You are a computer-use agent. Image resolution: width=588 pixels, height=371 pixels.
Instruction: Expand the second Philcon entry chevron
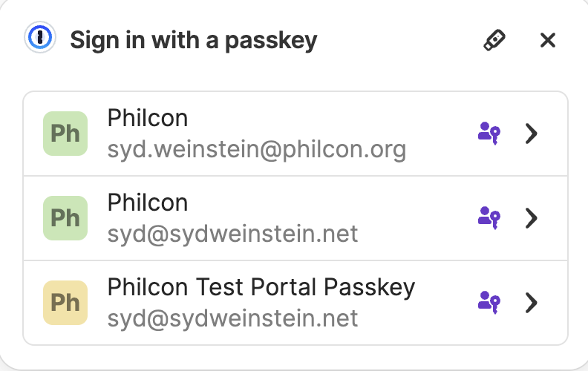click(531, 218)
